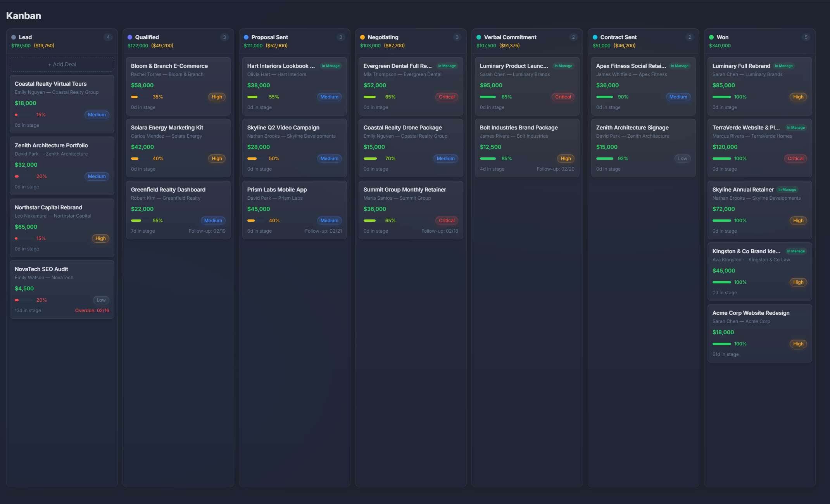Click the green status dot beside Won
The height and width of the screenshot is (504, 830).
pos(712,37)
